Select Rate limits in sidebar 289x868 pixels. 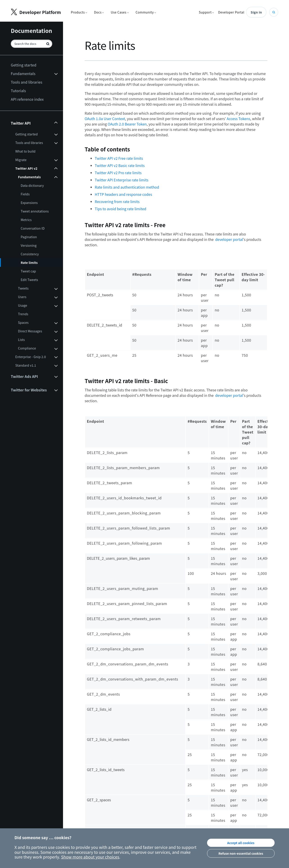click(29, 263)
